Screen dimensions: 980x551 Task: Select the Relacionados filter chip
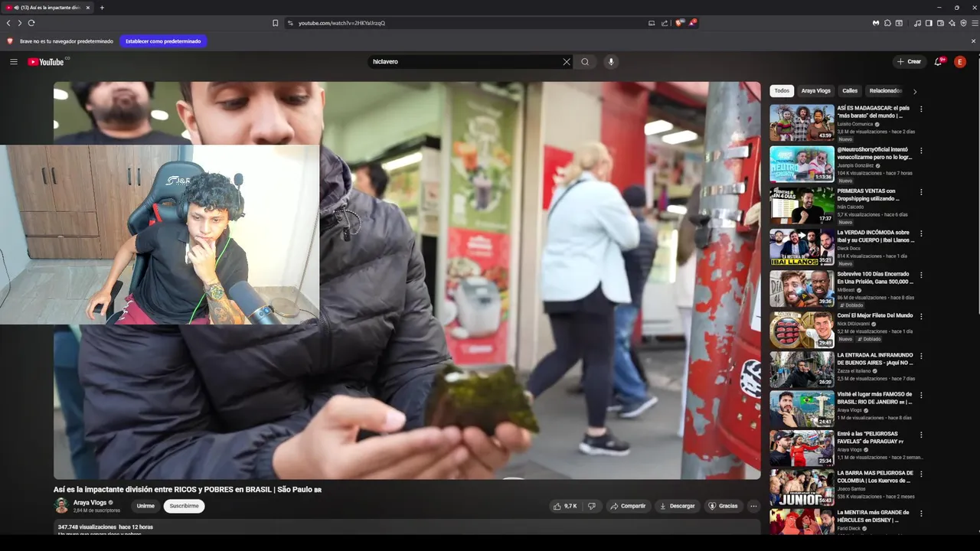(885, 91)
